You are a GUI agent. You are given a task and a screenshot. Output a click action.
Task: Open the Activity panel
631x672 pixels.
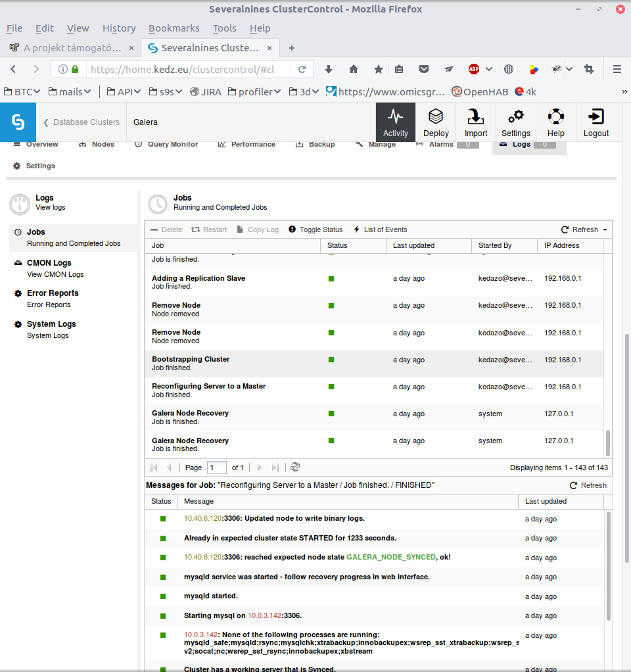coord(396,122)
